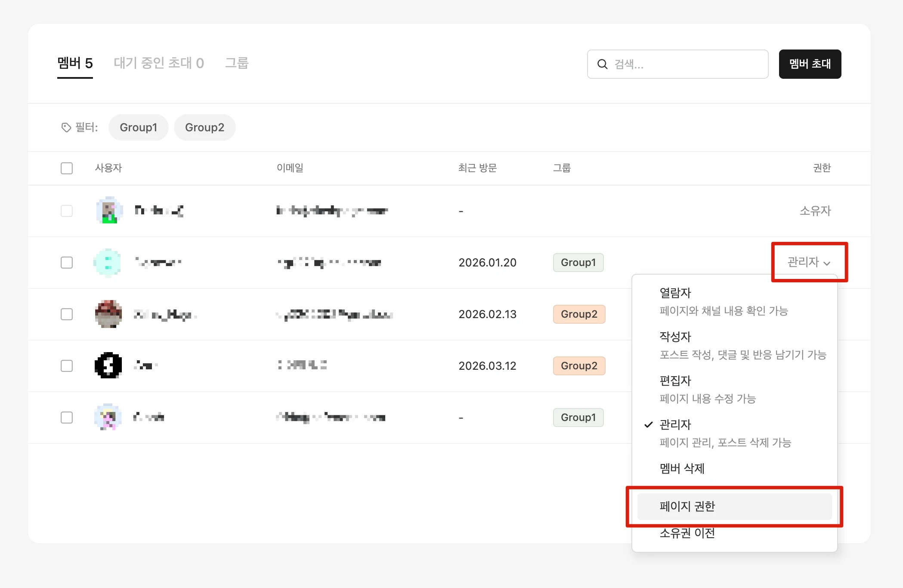Click the black circular avatar icon

[108, 365]
